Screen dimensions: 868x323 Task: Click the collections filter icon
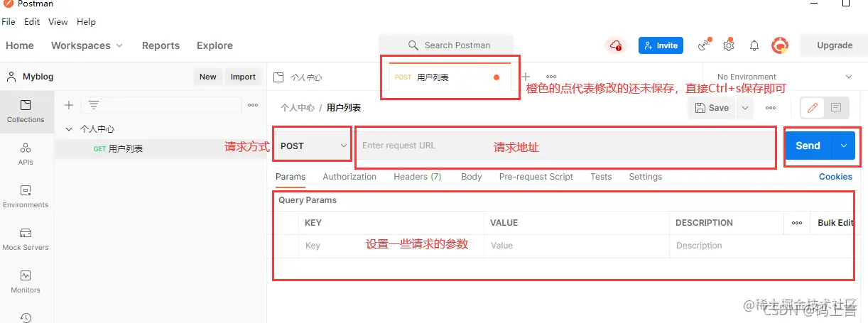pos(93,105)
